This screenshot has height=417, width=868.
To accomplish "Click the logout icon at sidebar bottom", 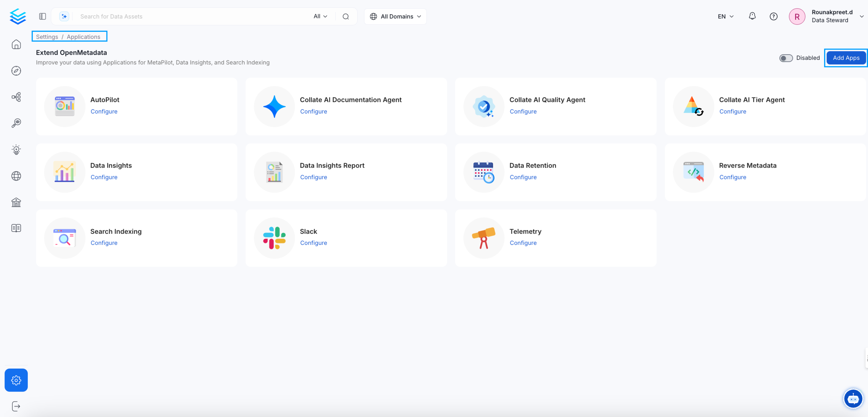I will (16, 406).
